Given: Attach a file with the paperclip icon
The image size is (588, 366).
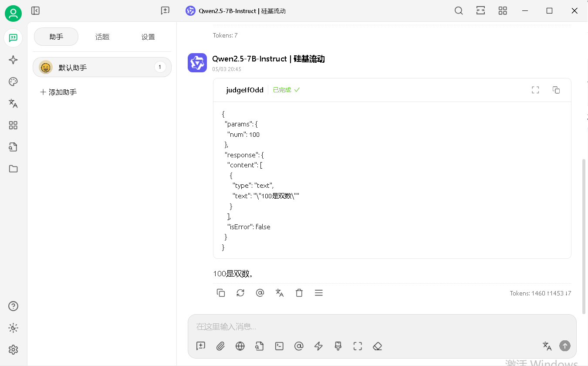Looking at the screenshot, I should (220, 346).
